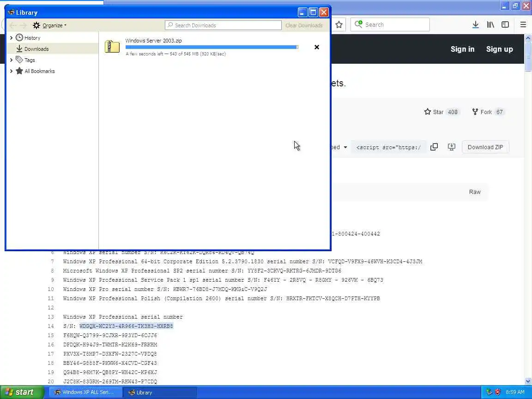Click the Windows XP Pro serial number line

tap(165, 289)
